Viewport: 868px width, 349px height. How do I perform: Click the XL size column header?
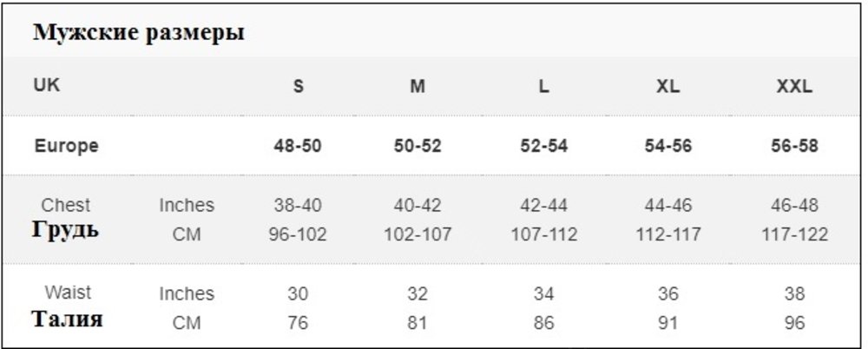668,87
